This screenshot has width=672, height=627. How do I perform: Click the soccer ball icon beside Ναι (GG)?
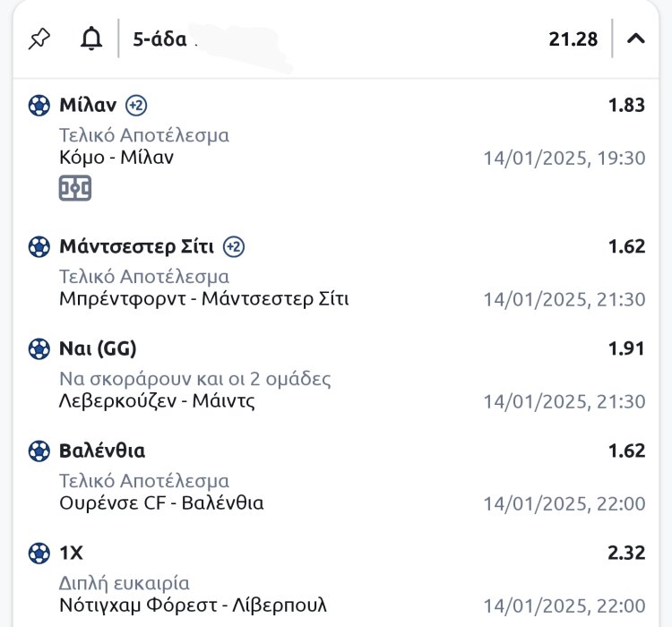[39, 348]
